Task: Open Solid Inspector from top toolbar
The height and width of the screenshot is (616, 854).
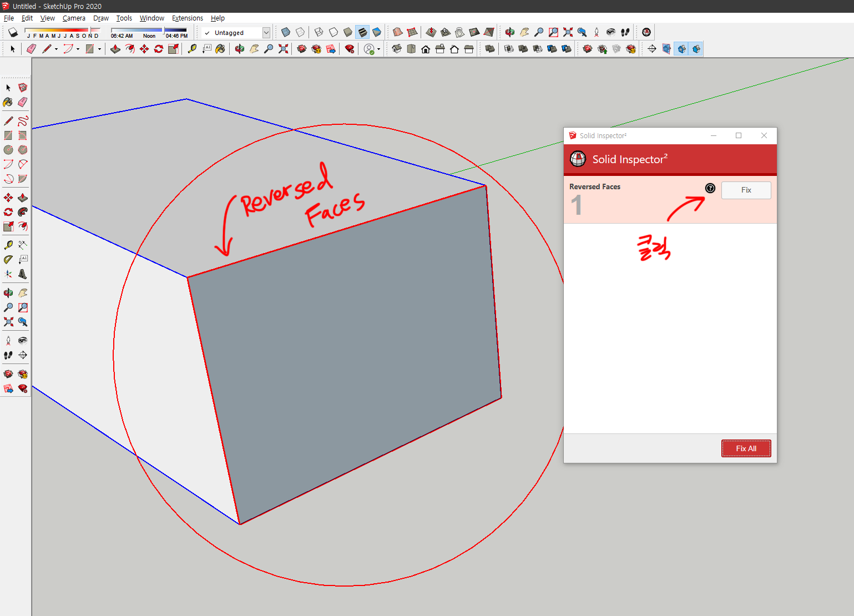Action: pyautogui.click(x=646, y=32)
